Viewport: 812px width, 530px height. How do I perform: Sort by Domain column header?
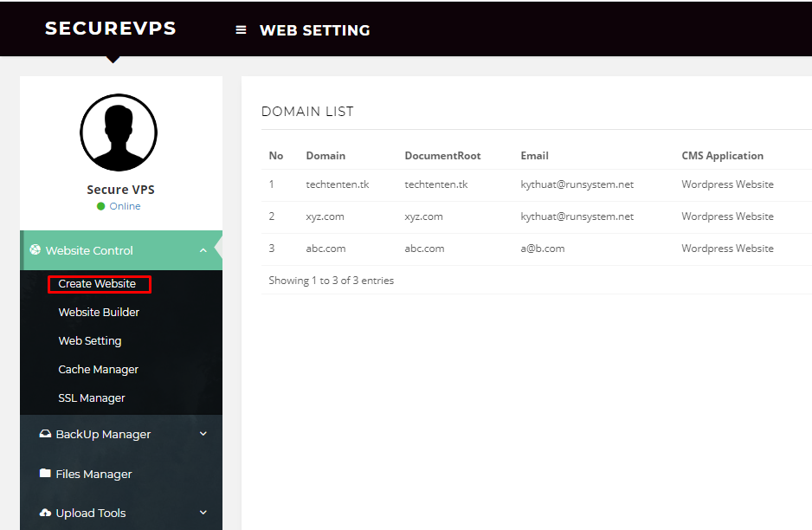325,155
